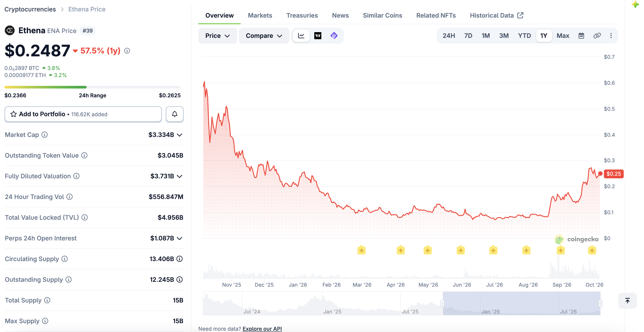The image size is (644, 332).
Task: Grab the left handle of range navigator
Action: click(x=443, y=303)
